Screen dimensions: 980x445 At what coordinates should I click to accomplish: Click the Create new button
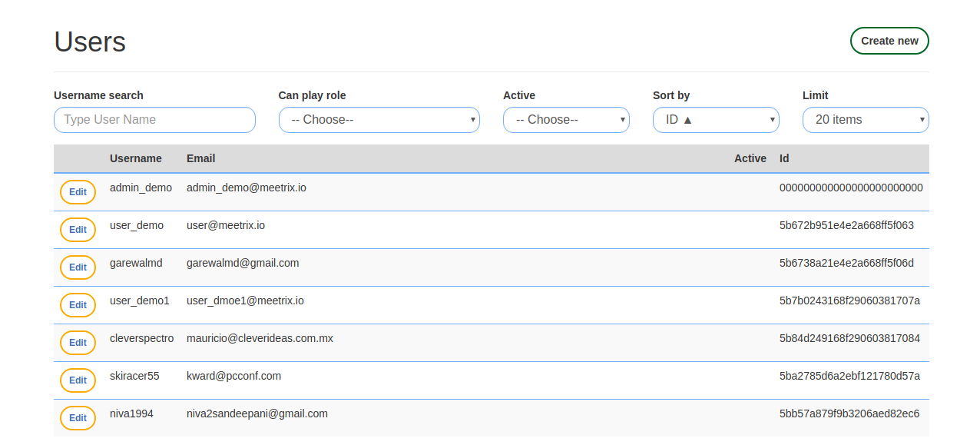coord(889,41)
